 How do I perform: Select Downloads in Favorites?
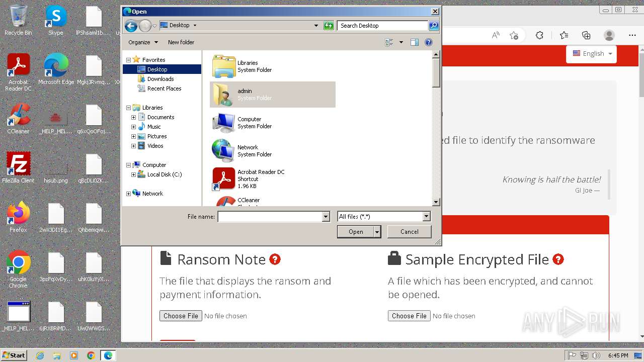160,79
